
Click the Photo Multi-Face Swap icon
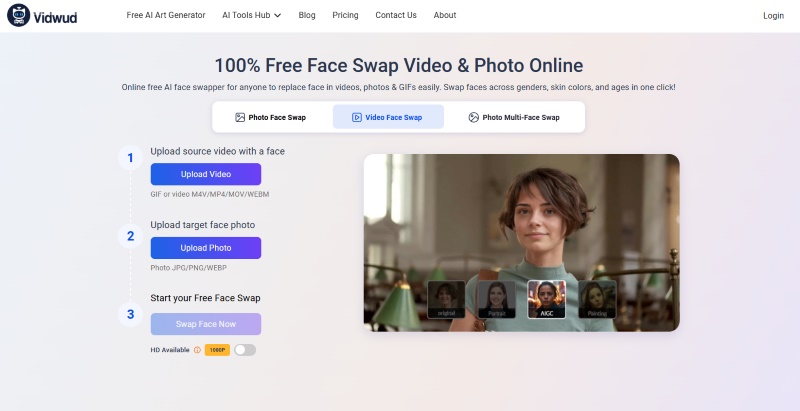pos(473,117)
